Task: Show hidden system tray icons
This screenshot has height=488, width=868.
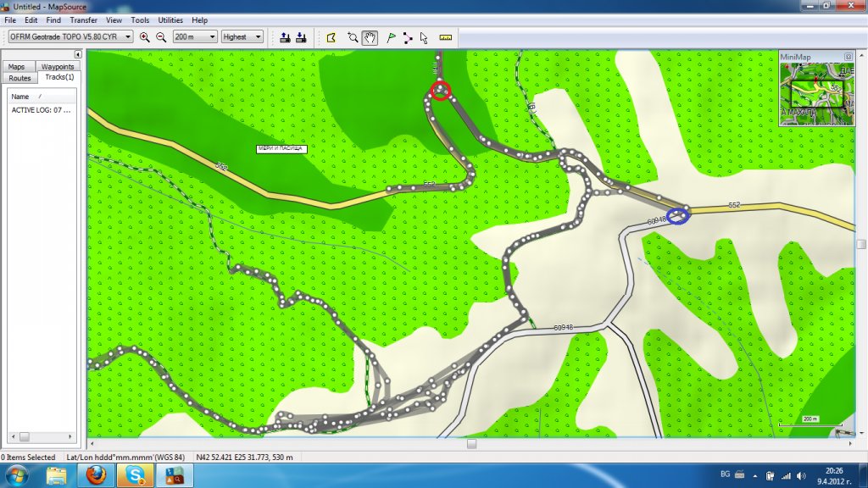Action: click(x=755, y=476)
